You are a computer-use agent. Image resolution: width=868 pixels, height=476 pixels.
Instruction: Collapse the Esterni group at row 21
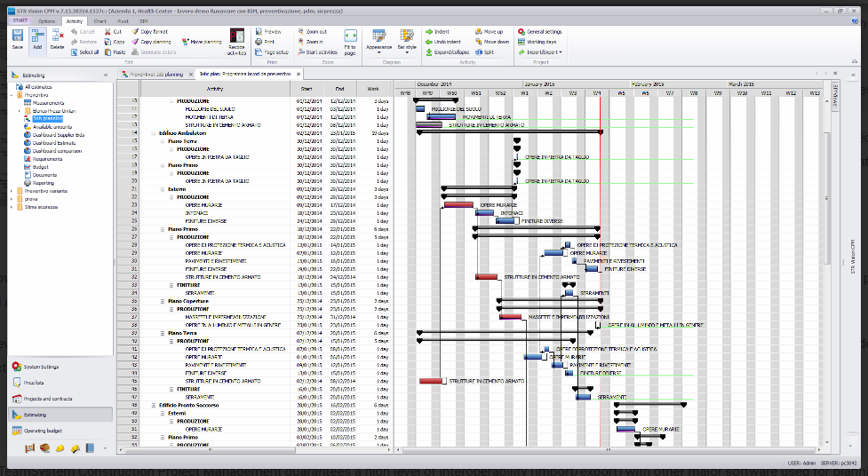point(163,189)
